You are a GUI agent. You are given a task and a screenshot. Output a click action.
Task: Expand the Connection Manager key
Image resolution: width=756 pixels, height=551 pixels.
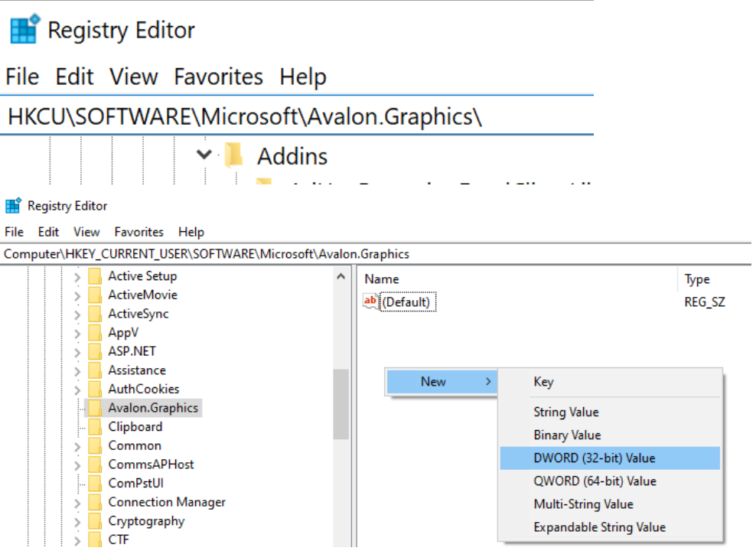point(77,503)
